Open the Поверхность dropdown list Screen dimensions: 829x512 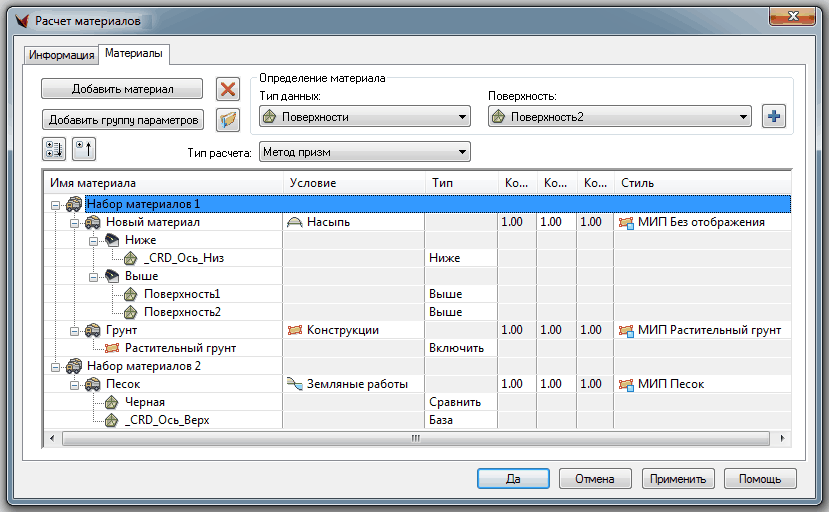(x=619, y=117)
